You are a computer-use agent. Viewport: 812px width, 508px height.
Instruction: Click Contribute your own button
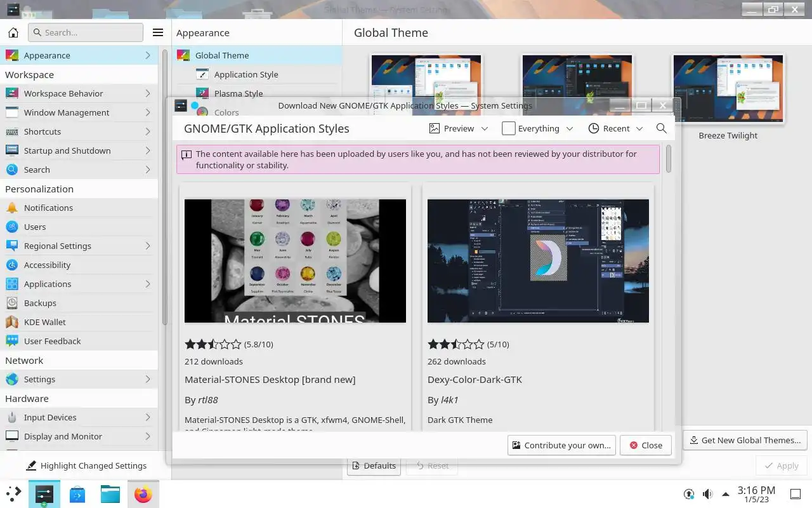[561, 445]
